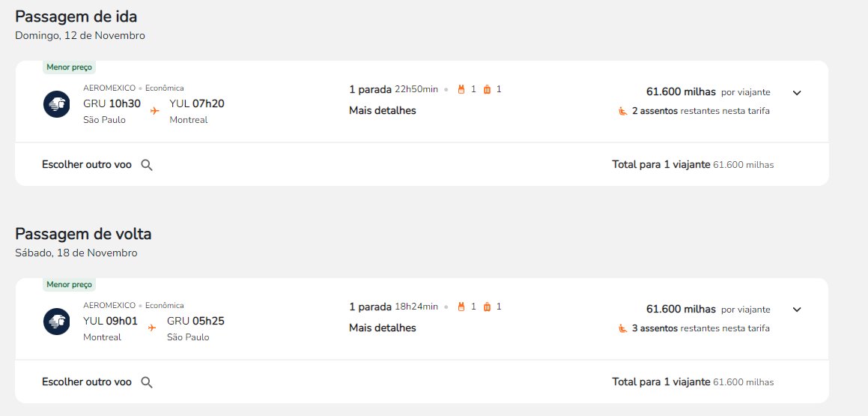Click the suitcase baggage icon on return flight

pos(487,307)
